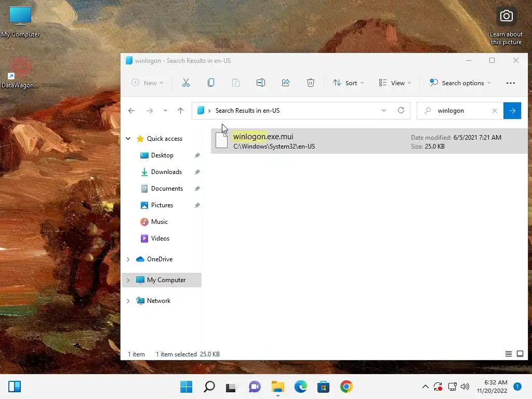Clear the winlogon search text
The height and width of the screenshot is (399, 532).
495,111
